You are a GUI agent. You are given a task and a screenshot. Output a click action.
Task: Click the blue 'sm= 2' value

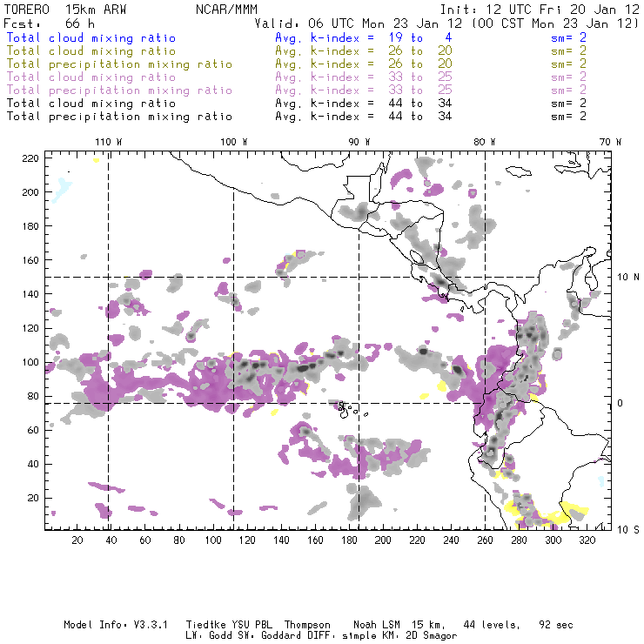568,37
